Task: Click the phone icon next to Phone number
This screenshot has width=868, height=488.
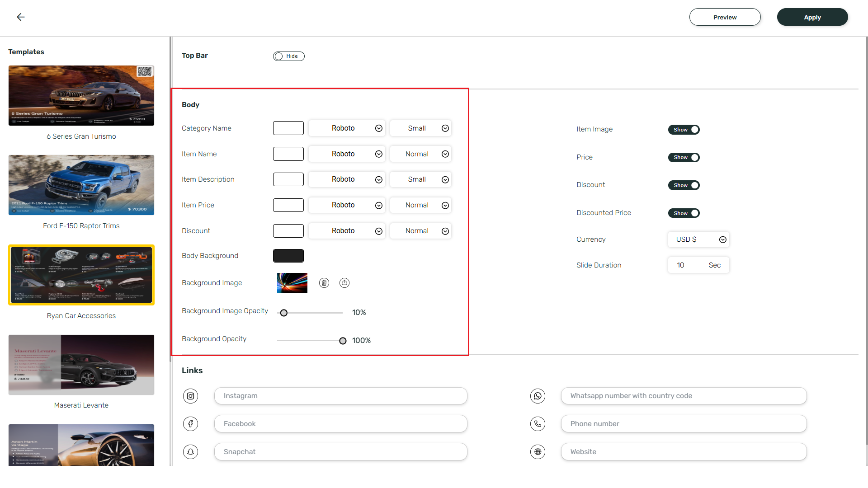Action: pos(538,424)
